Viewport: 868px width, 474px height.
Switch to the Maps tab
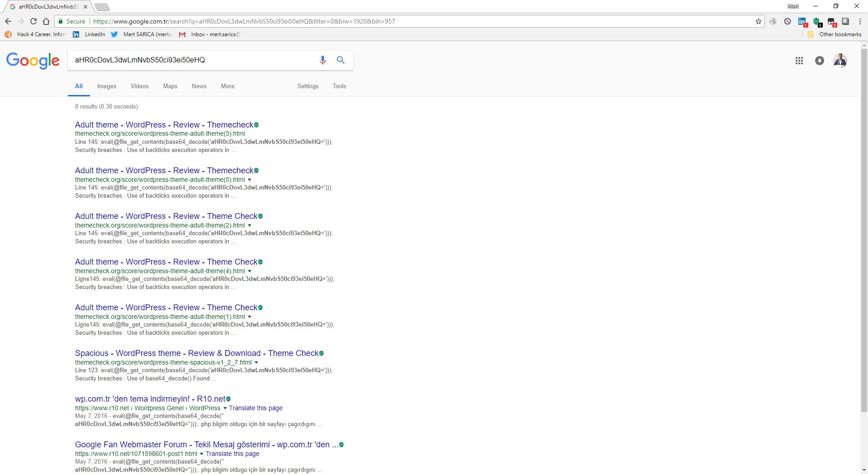coord(170,86)
